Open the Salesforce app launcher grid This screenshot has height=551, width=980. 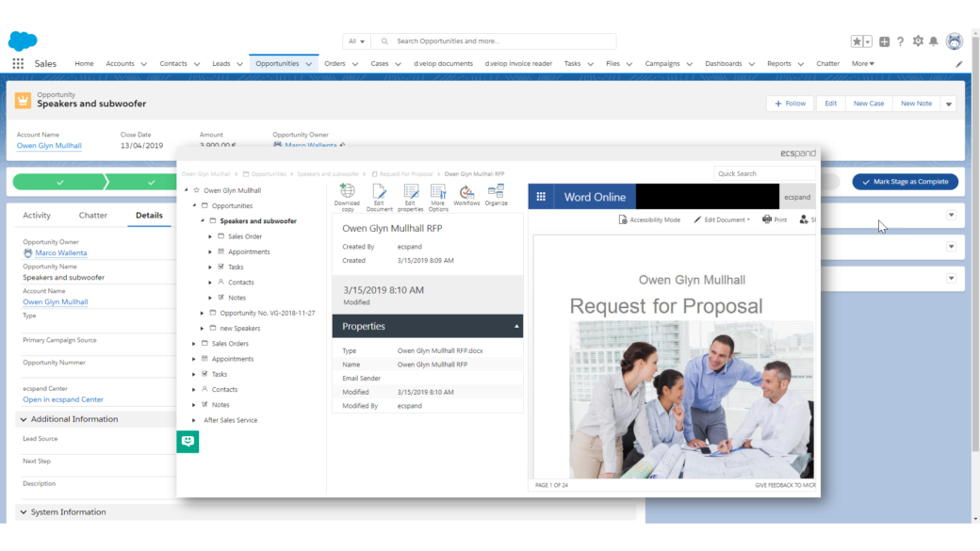click(x=18, y=64)
